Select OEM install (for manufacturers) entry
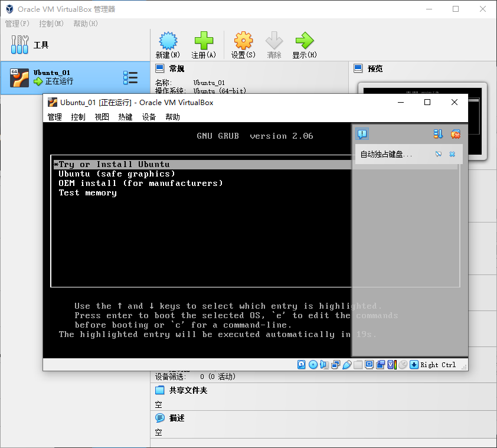 coord(140,183)
